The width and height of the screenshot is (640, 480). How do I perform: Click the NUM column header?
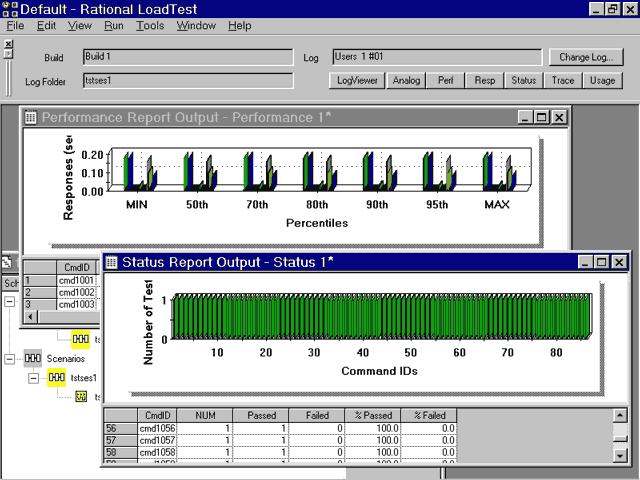point(205,416)
